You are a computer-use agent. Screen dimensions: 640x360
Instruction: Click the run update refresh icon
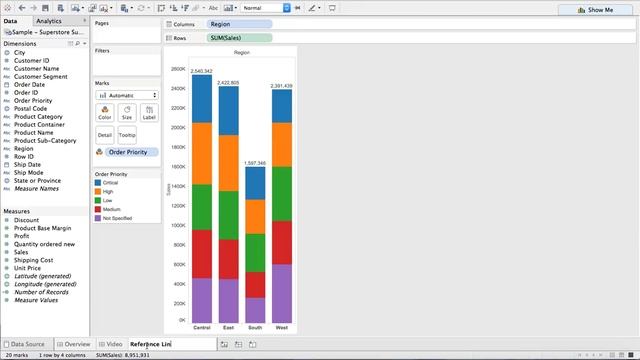[x=141, y=8]
